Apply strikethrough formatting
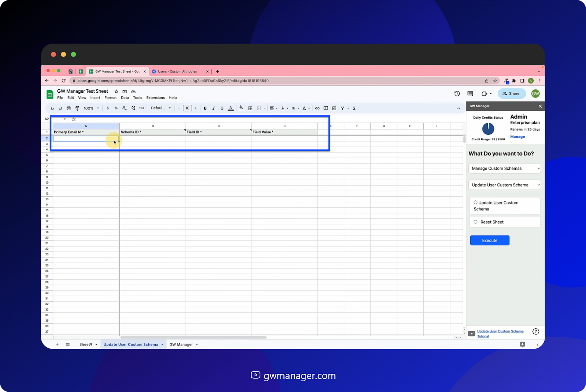This screenshot has width=586, height=392. (222, 108)
